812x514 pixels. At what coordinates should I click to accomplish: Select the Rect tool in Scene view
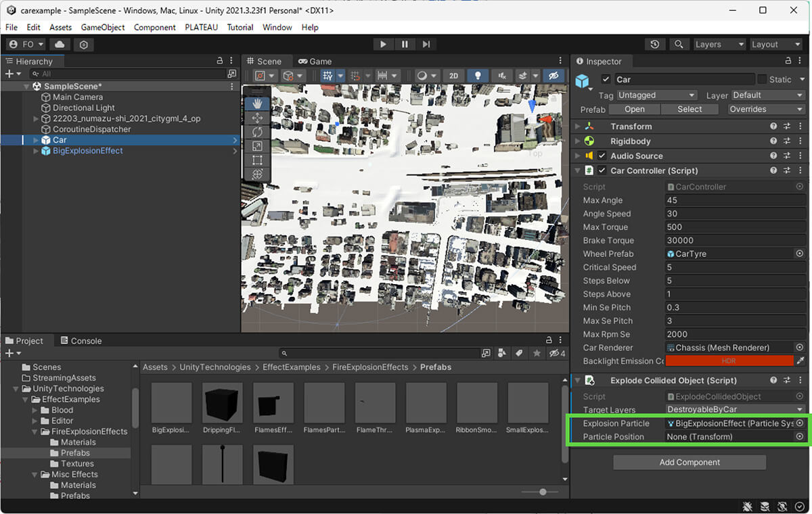pos(257,160)
